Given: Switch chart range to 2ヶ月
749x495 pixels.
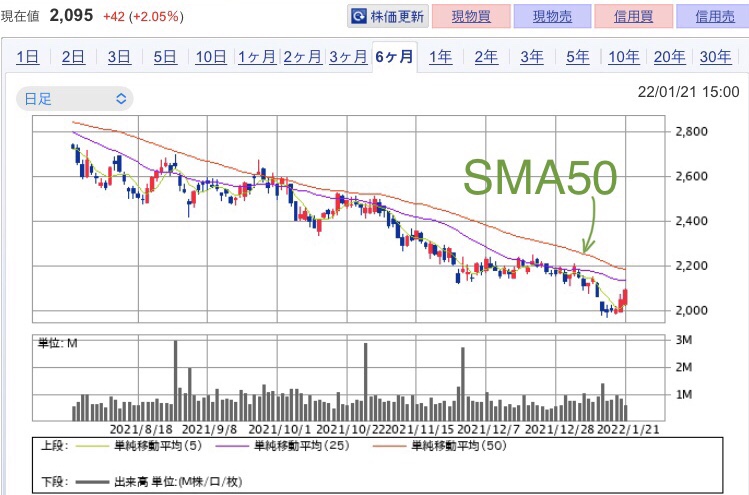Looking at the screenshot, I should 302,57.
